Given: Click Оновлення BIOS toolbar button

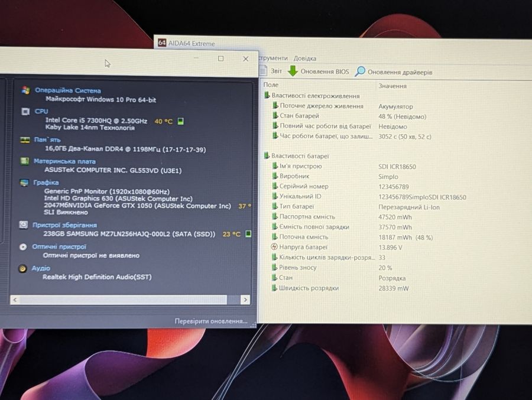Looking at the screenshot, I should pos(318,71).
